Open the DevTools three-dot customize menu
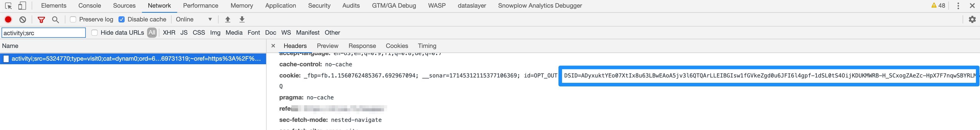The image size is (980, 130). (958, 6)
